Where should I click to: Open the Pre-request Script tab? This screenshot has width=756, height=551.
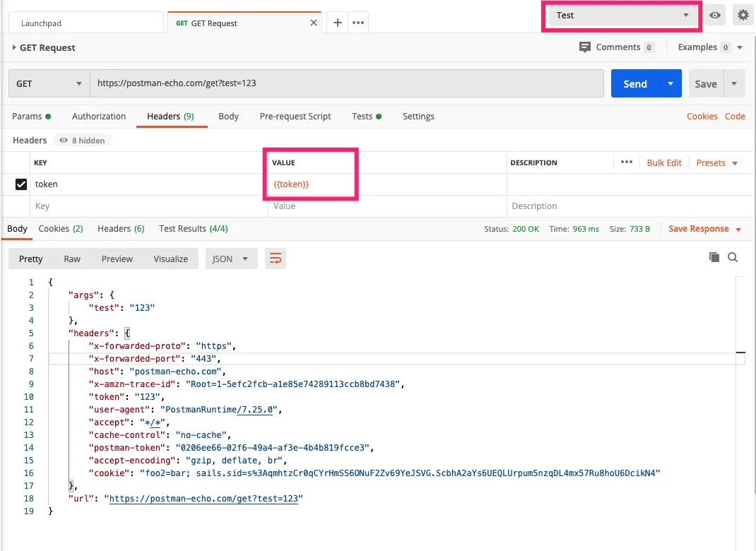coord(295,116)
